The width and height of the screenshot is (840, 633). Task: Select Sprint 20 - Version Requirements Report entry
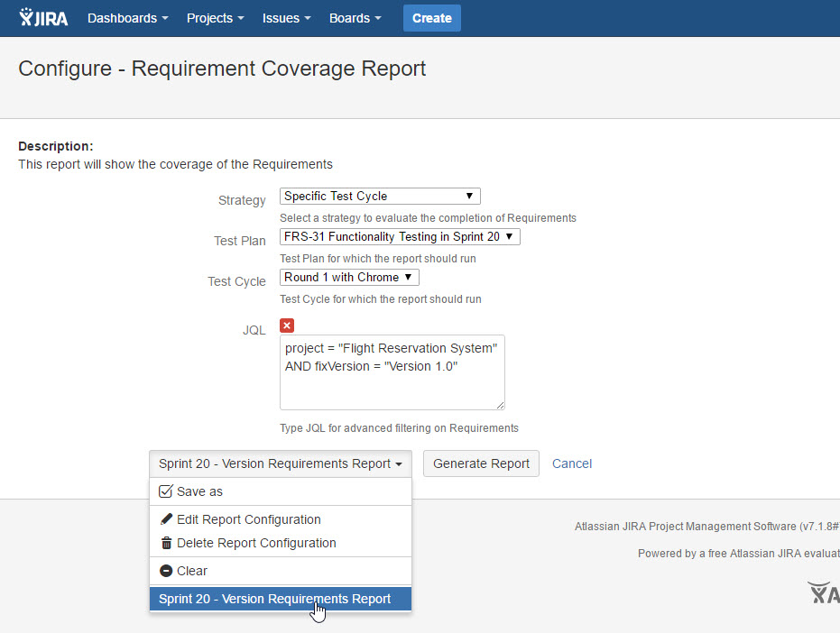[275, 599]
